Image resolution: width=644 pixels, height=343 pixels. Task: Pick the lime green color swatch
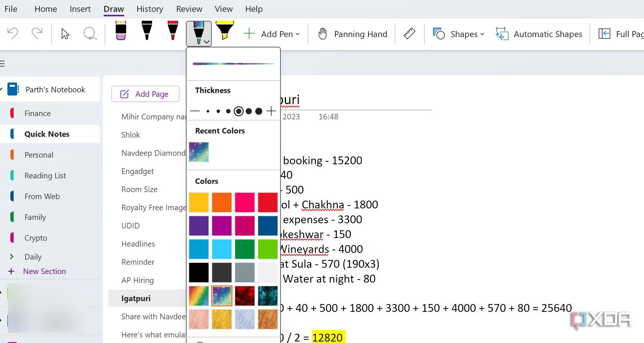pyautogui.click(x=268, y=249)
